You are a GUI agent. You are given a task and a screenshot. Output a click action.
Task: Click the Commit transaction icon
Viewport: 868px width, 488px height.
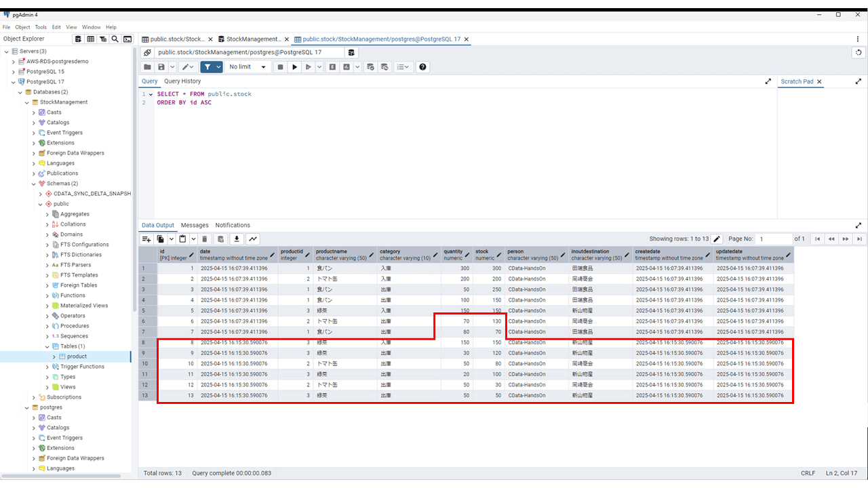[370, 67]
